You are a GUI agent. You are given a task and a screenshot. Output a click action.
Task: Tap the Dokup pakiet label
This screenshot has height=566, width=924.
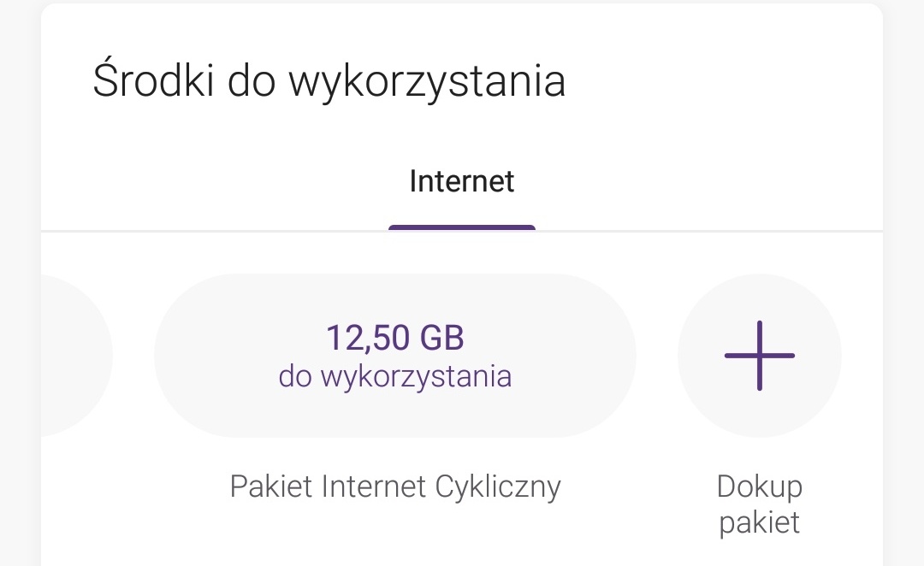pos(760,504)
